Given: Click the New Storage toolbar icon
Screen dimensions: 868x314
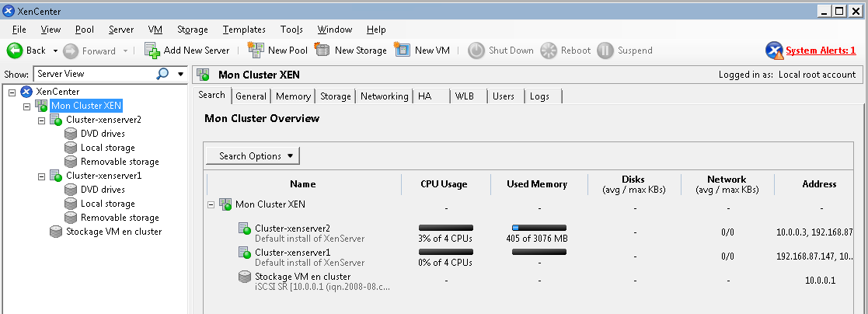Looking at the screenshot, I should (322, 51).
